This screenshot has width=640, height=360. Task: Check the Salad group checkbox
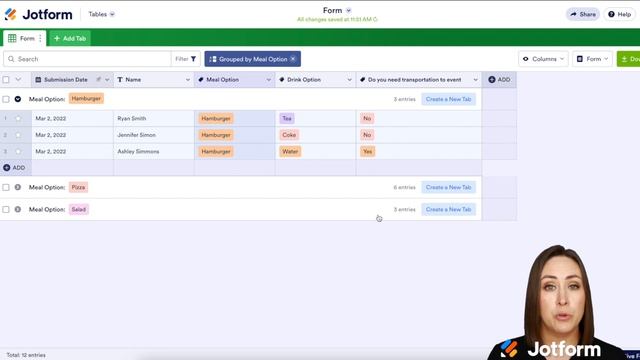pos(6,209)
